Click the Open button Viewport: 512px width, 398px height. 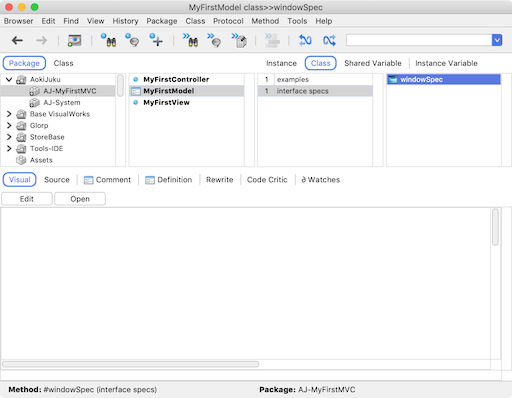80,199
